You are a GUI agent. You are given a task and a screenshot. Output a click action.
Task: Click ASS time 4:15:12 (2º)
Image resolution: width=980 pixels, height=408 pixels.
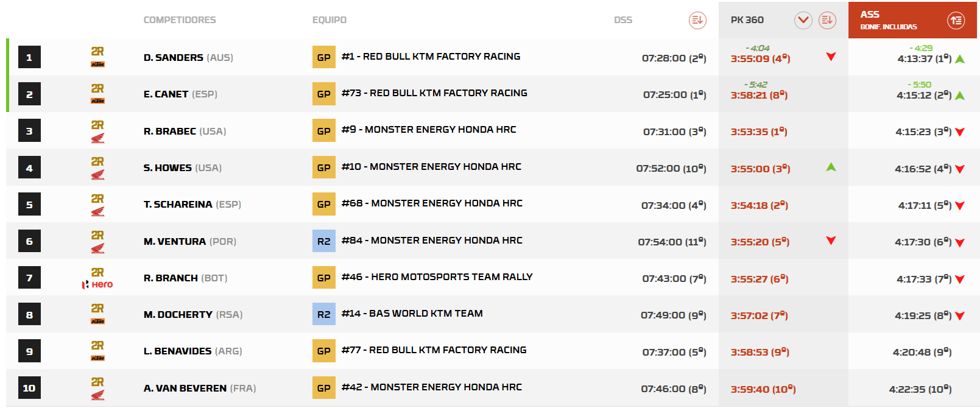point(924,95)
